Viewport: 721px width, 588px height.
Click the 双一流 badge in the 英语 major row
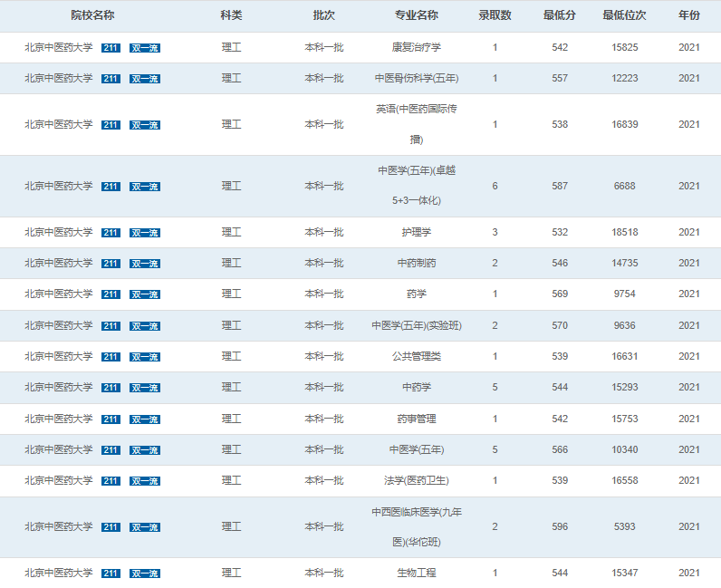point(145,125)
